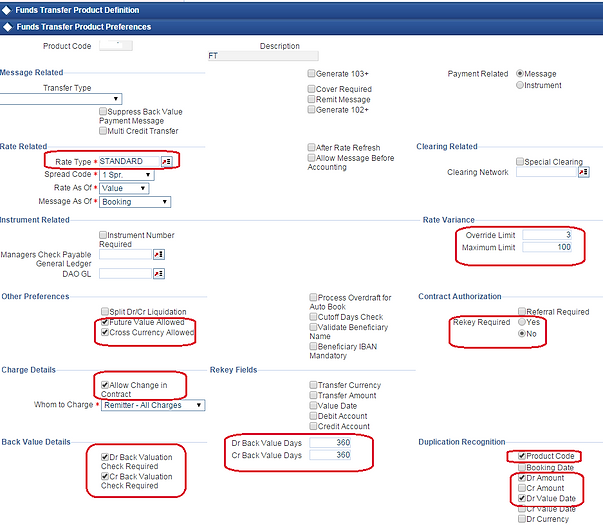Uncheck Dr Amount duplication recognition
The image size is (603, 525).
pyautogui.click(x=522, y=478)
